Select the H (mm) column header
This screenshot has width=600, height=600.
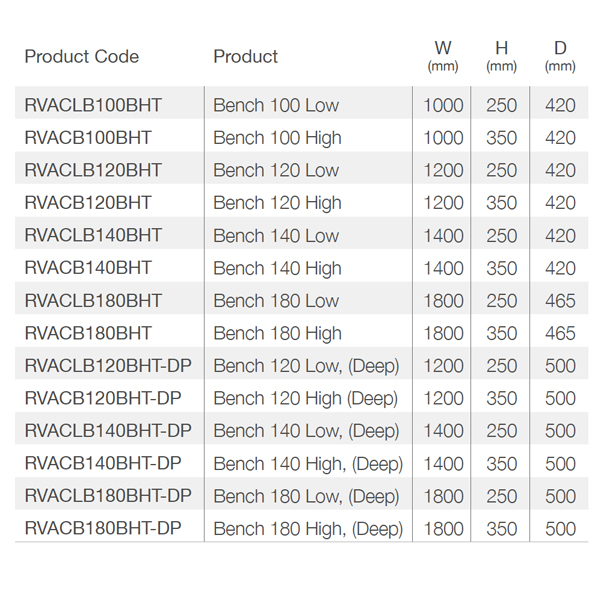tap(501, 56)
